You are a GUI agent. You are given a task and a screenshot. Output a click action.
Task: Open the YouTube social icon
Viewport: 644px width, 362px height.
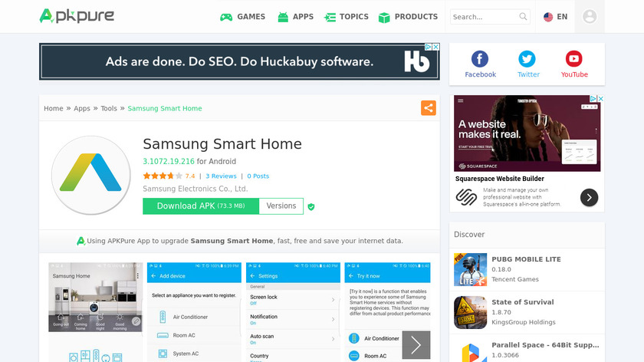[x=573, y=59]
